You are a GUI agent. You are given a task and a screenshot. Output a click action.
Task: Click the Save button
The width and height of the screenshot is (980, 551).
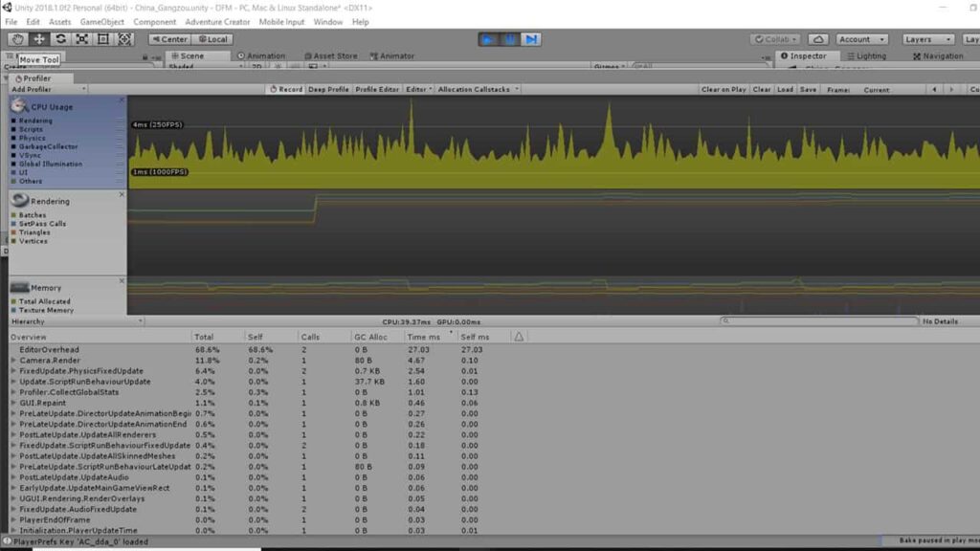(x=808, y=89)
